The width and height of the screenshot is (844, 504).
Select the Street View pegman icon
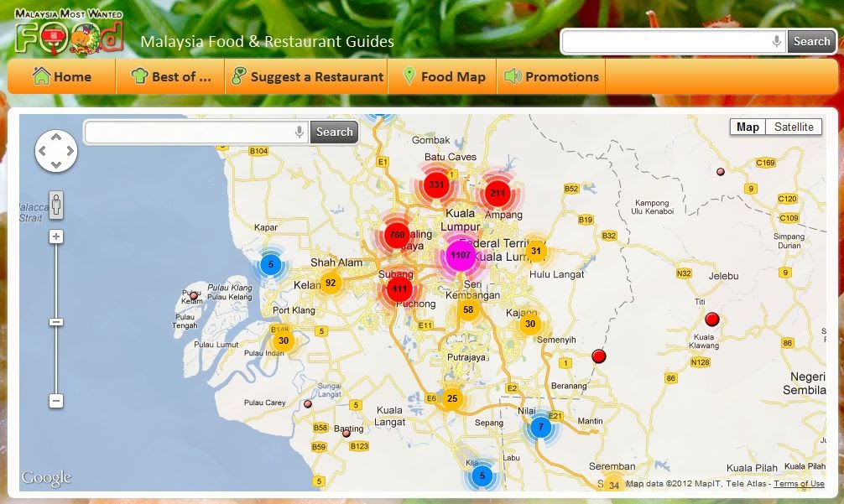click(x=55, y=205)
